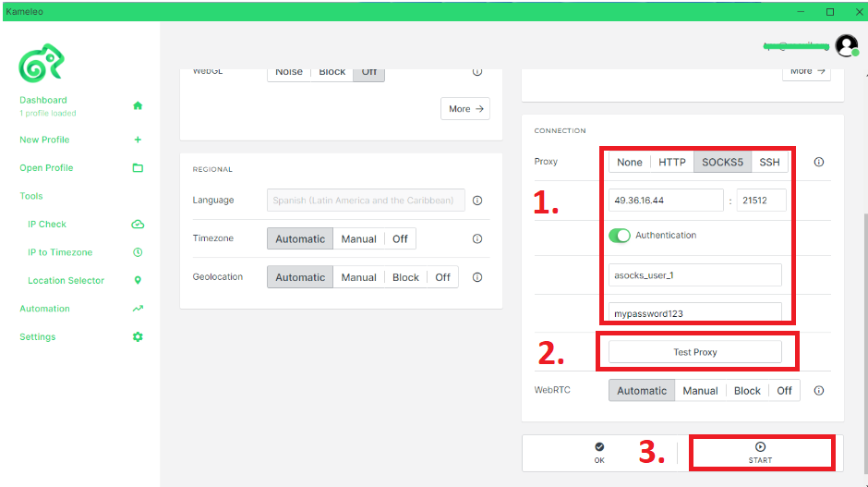
Task: Set WebGL to Noise
Action: (x=289, y=74)
